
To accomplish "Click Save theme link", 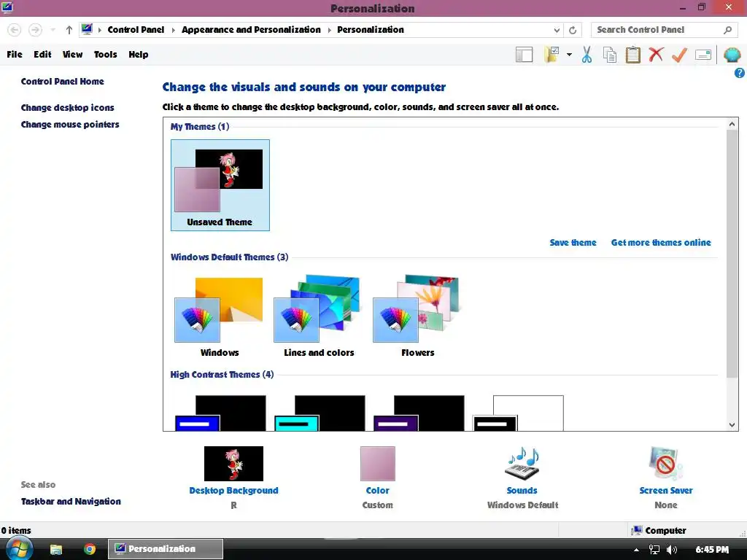I will coord(573,242).
